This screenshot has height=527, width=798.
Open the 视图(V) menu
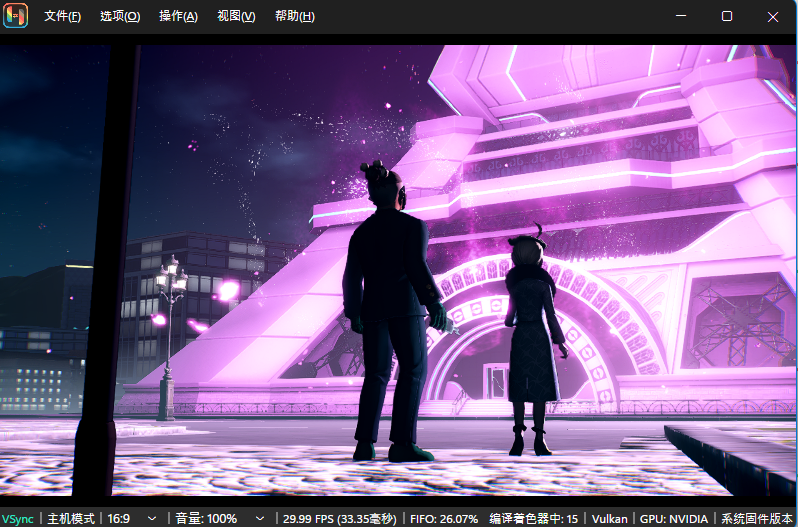(236, 17)
